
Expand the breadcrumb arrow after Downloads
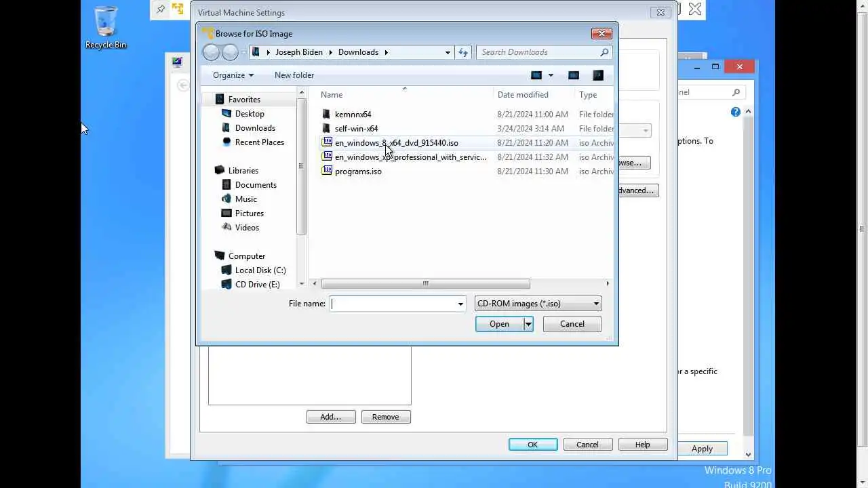click(x=387, y=52)
